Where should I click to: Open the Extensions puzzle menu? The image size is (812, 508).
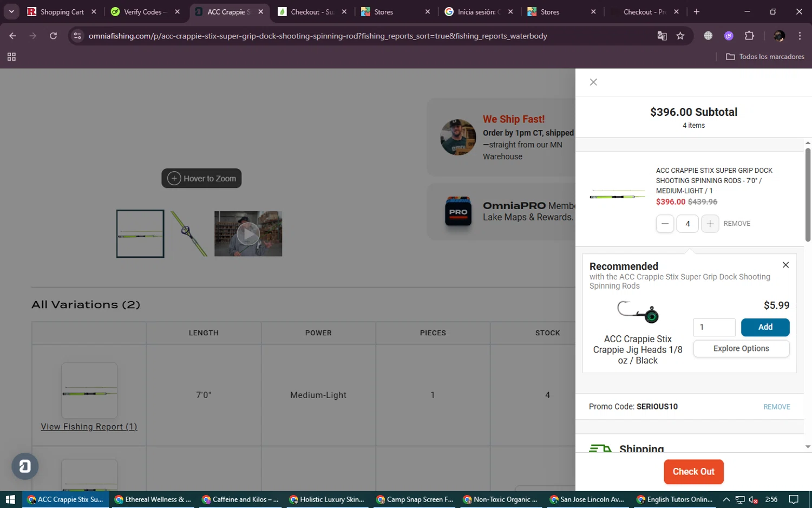click(x=749, y=36)
